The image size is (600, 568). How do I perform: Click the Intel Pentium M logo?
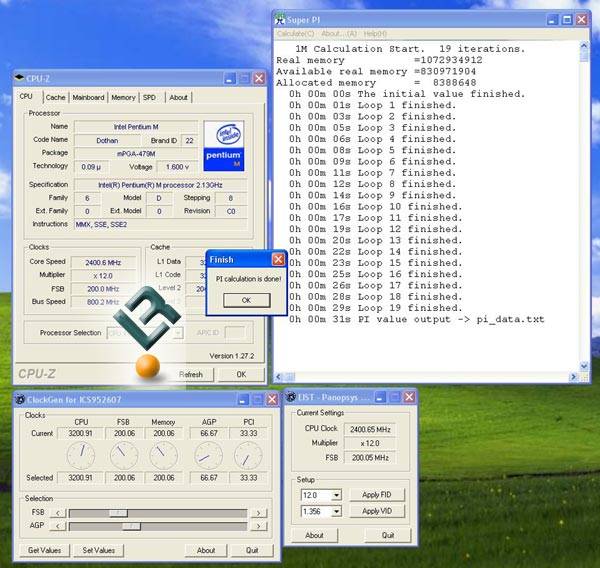click(224, 146)
